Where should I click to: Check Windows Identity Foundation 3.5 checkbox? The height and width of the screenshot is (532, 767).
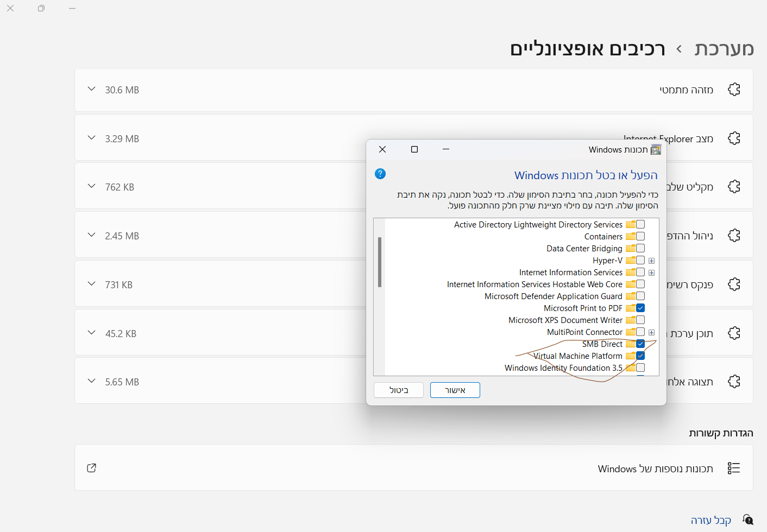[x=640, y=368]
